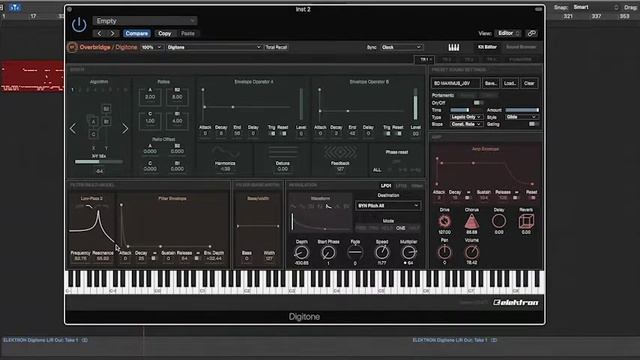The height and width of the screenshot is (360, 640).
Task: Adjust the Drive knob icon
Action: pos(444,221)
